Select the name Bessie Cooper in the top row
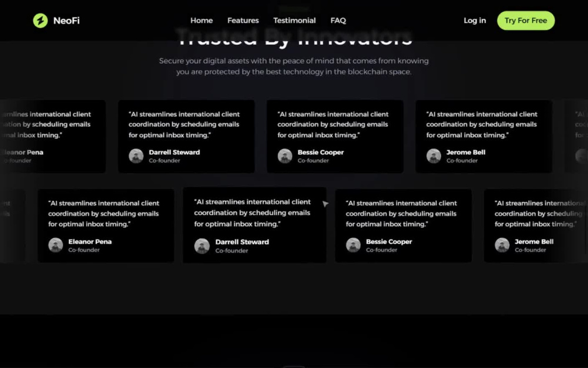Screen dimensions: 588x368 coord(320,152)
